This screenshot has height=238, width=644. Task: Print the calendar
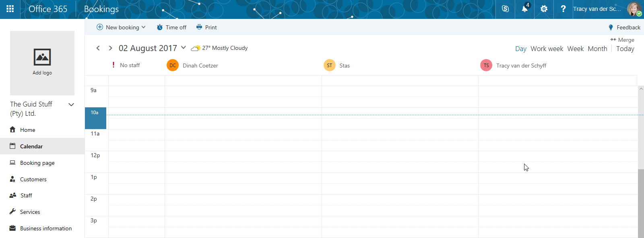pyautogui.click(x=206, y=27)
